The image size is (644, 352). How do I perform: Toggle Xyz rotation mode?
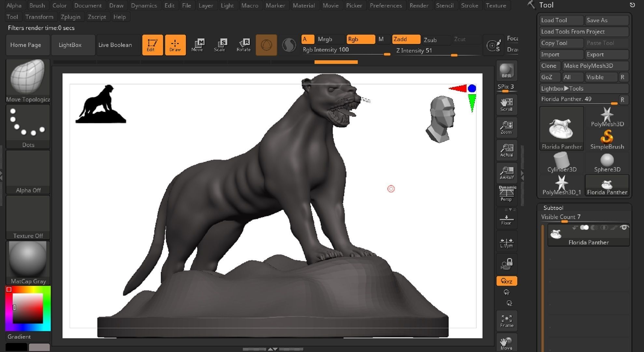pyautogui.click(x=507, y=281)
